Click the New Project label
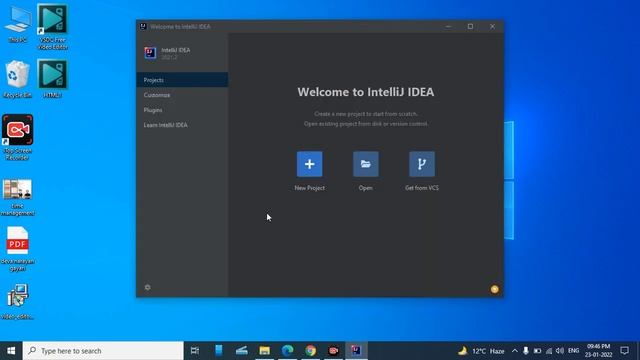 (309, 188)
